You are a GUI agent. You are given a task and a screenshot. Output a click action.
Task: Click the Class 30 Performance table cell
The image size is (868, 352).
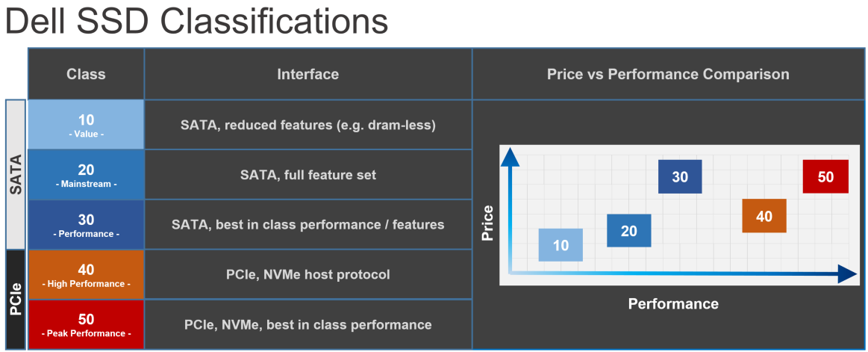tap(86, 225)
